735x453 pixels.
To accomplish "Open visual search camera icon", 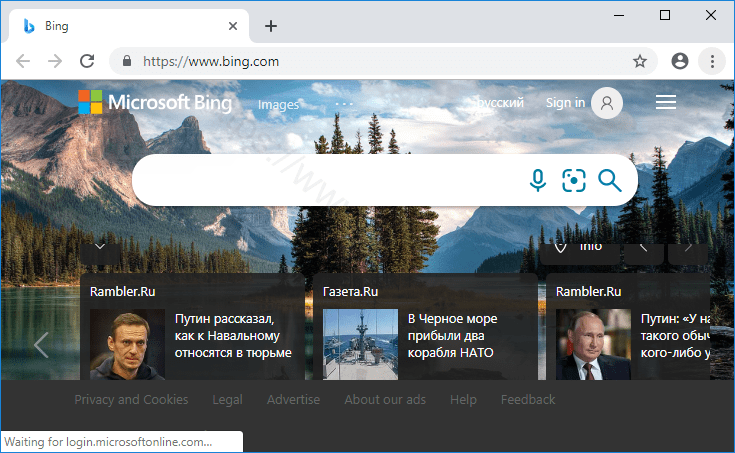I will (x=574, y=180).
